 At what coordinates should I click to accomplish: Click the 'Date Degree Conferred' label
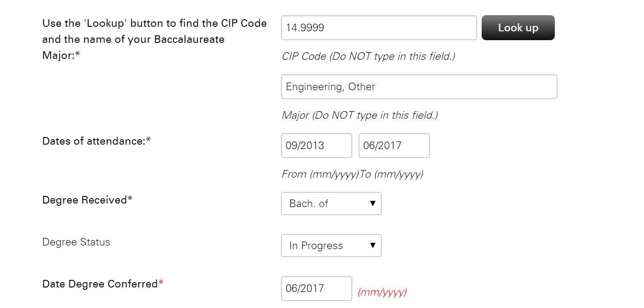pos(100,284)
